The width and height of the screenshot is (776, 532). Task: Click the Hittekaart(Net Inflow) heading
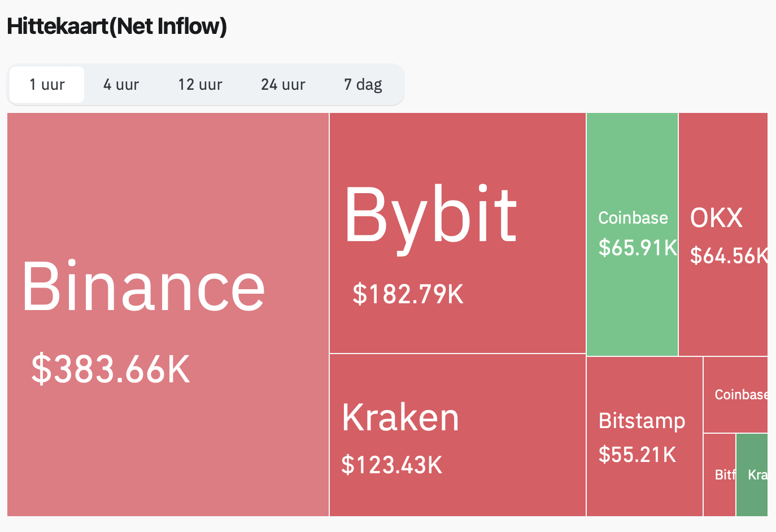[116, 26]
